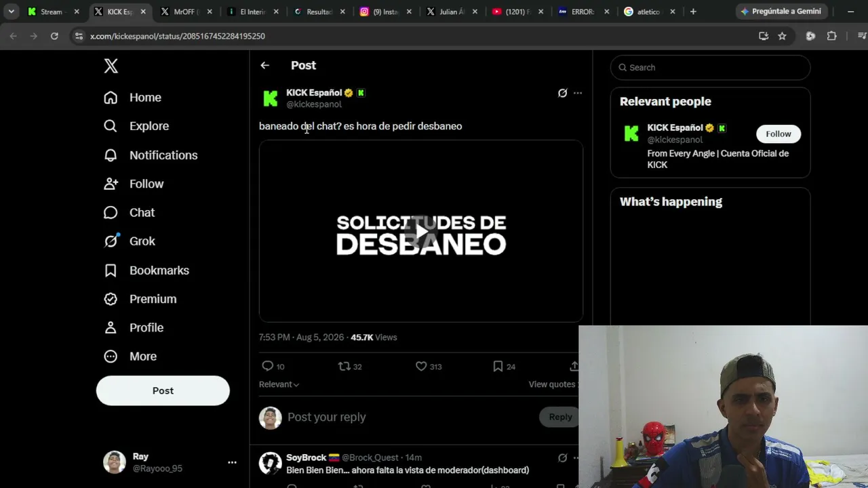Follow KICK Español in Relevant people
868x488 pixels.
pyautogui.click(x=778, y=134)
